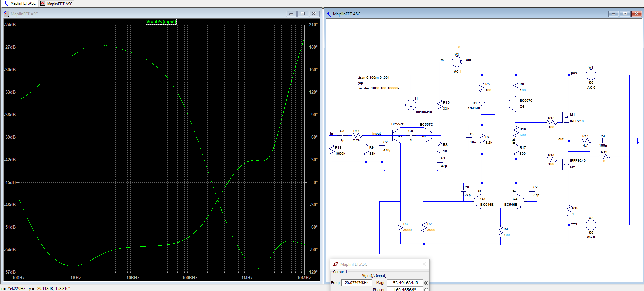Viewport: 644px width, 291px height.
Task: Minimize the MaplinFET.ASC waveform window
Action: click(x=291, y=14)
